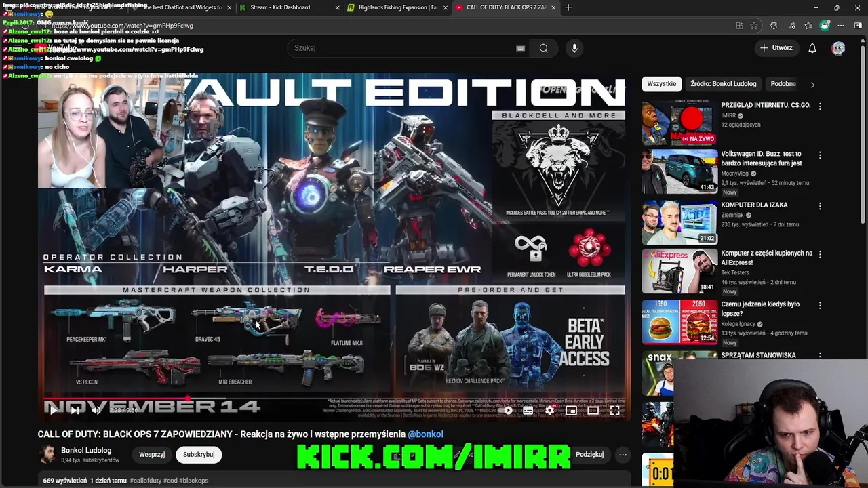Open the YouTube notifications bell

[x=812, y=48]
